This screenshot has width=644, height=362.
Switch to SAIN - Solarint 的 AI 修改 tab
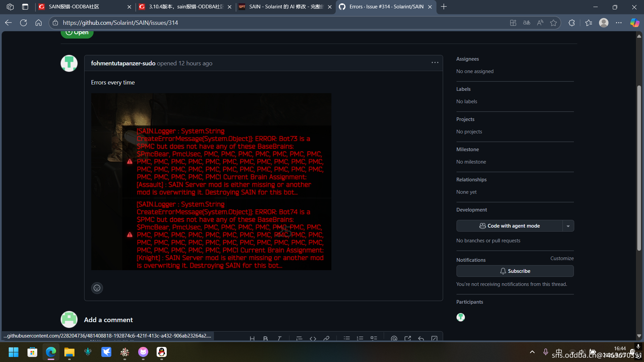tap(285, 7)
